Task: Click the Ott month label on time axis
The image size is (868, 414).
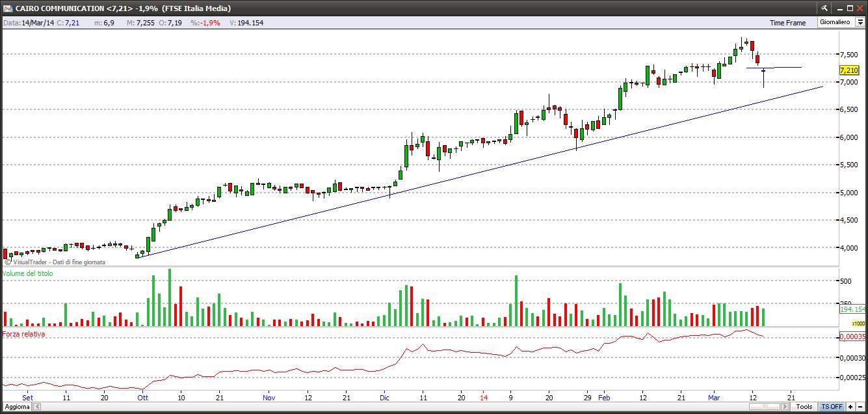Action: (142, 397)
